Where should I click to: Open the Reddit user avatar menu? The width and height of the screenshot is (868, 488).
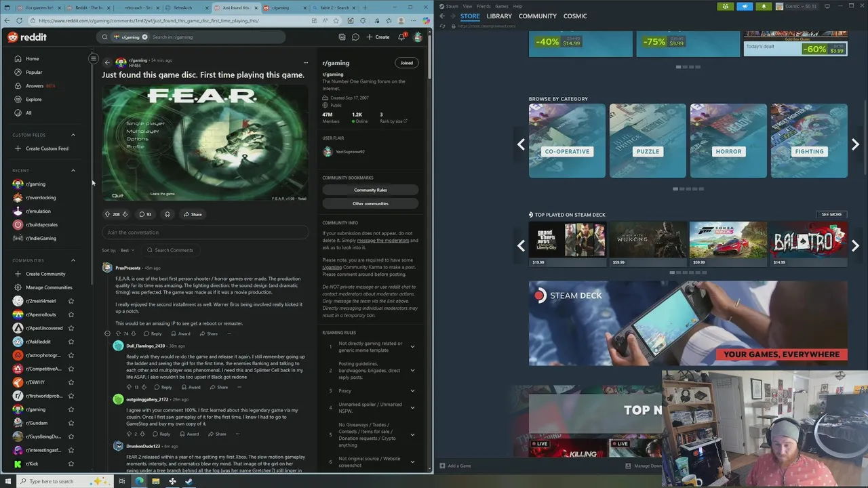(418, 37)
